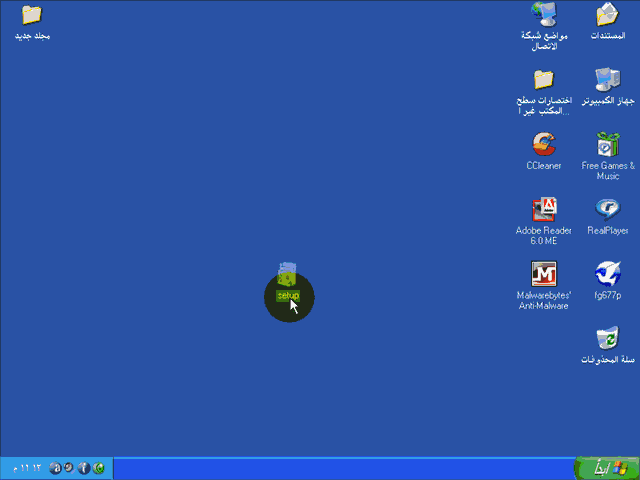640x480 pixels.
Task: Click the system tray clock
Action: (26, 468)
